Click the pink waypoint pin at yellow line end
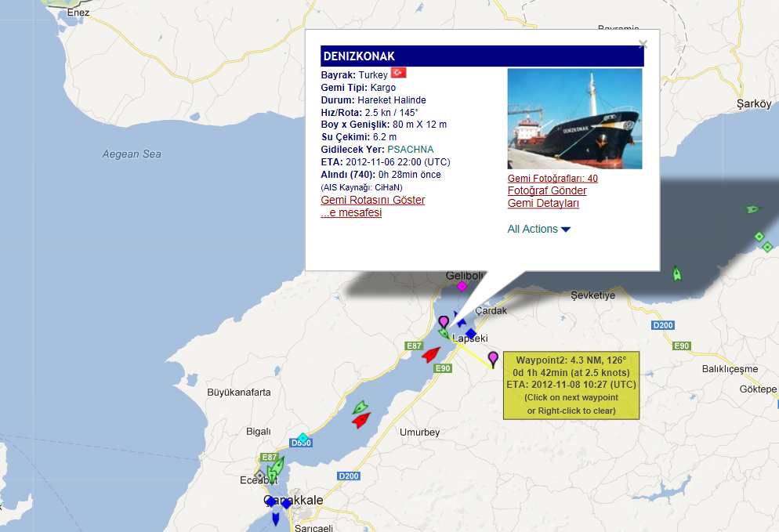Viewport: 779px width, 532px height. (x=493, y=359)
